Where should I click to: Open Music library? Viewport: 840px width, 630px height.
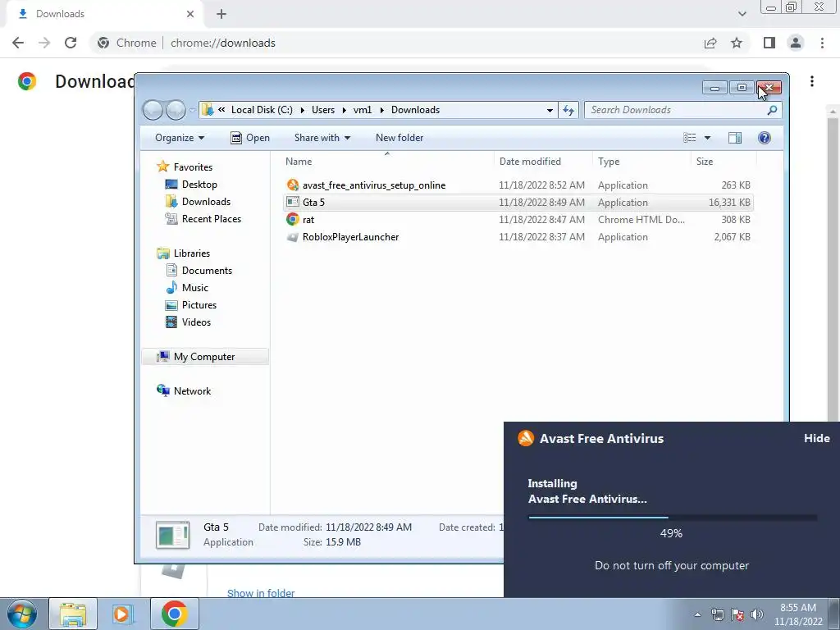[x=195, y=288]
